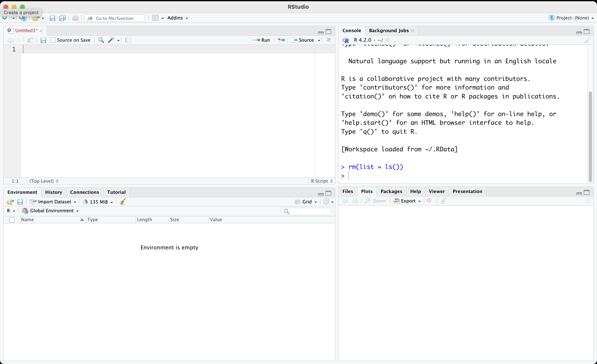Click console vertical scrollbar thumb
The image size is (597, 364).
[x=590, y=136]
